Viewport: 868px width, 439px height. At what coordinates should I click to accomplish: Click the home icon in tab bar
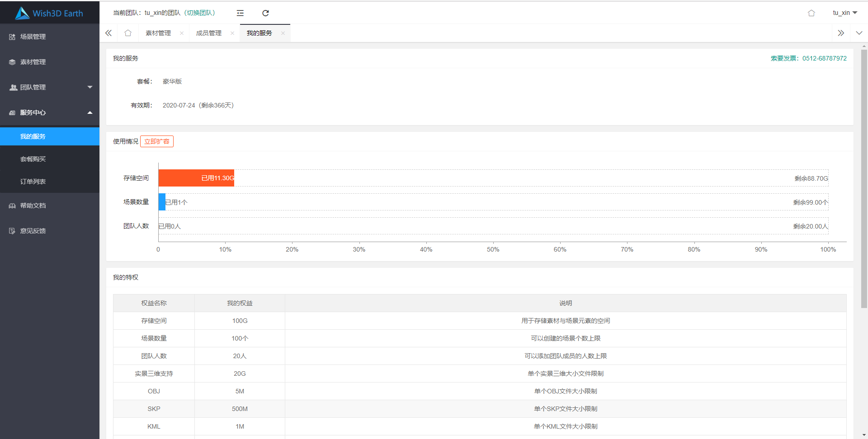[128, 33]
